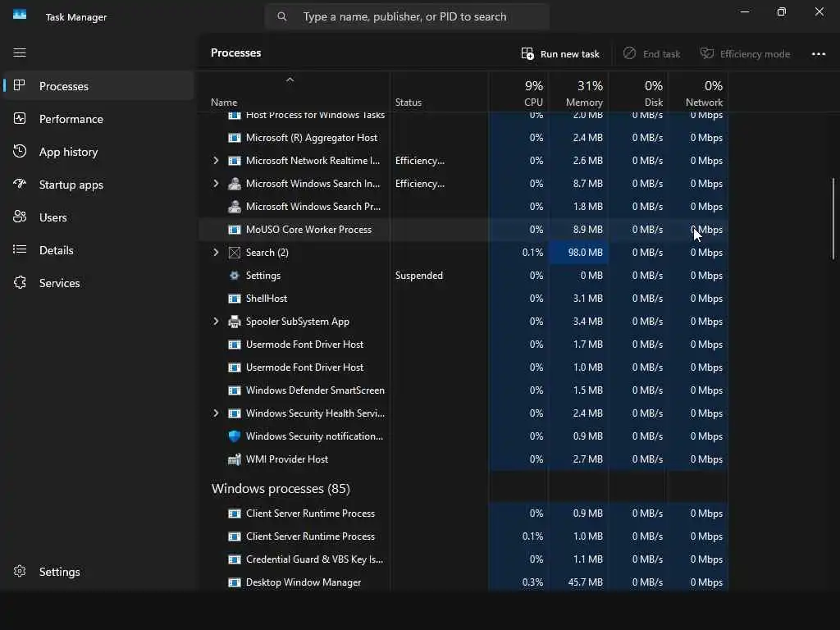Viewport: 840px width, 630px height.
Task: Click the Efficiency mode button
Action: tap(745, 53)
